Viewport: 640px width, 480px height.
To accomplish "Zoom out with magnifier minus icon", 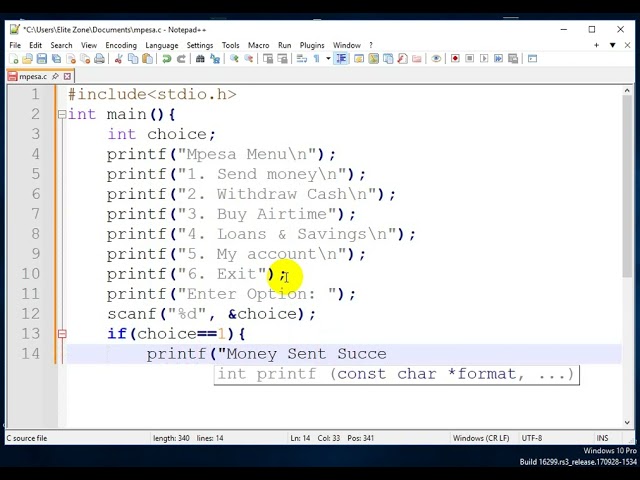I will coord(248,59).
